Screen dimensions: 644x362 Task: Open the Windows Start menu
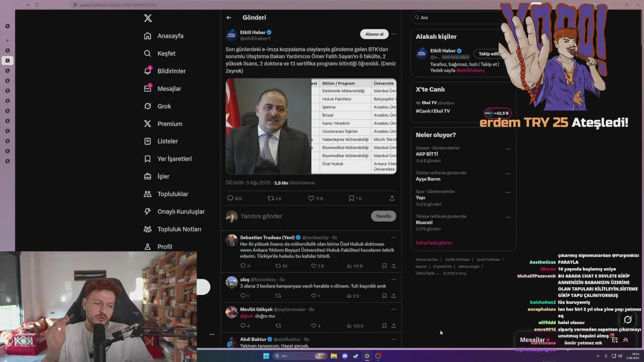click(266, 356)
